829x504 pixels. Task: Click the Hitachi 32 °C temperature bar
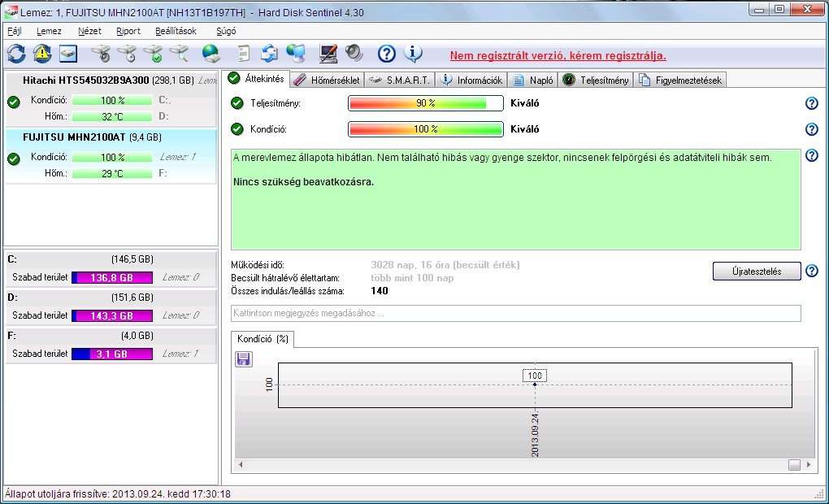pyautogui.click(x=112, y=116)
